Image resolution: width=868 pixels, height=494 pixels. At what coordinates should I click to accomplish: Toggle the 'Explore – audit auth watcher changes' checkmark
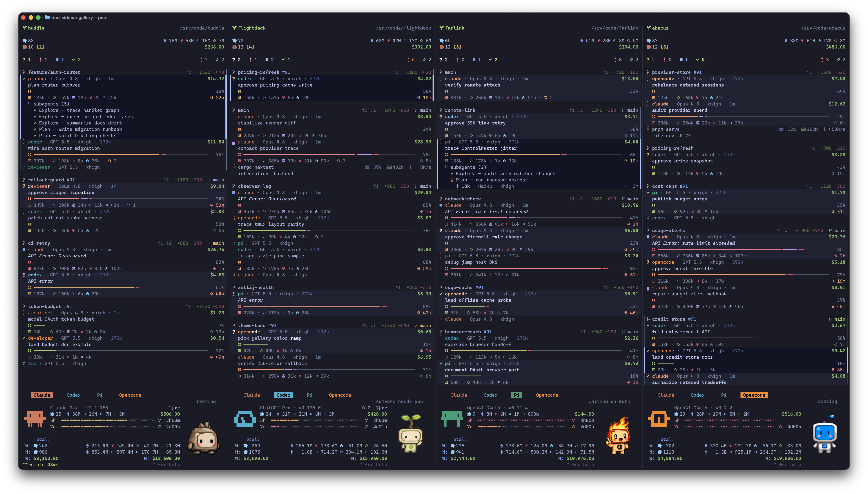pyautogui.click(x=452, y=174)
